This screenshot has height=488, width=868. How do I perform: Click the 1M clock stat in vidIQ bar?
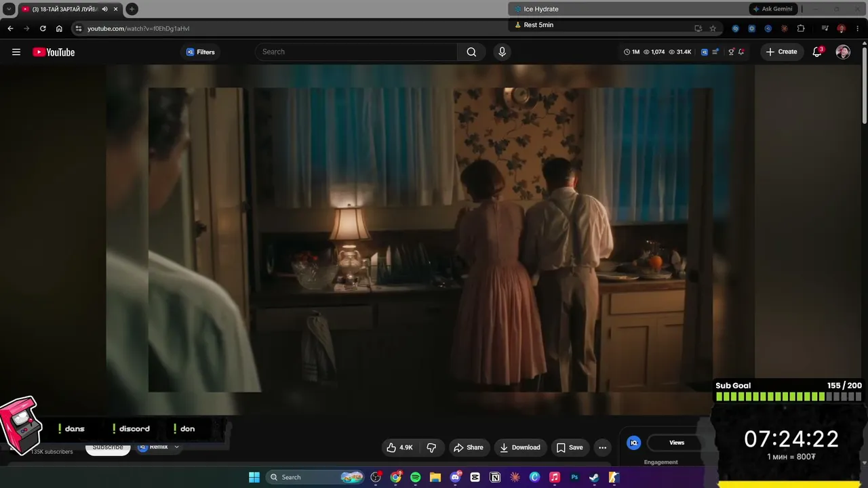[631, 52]
